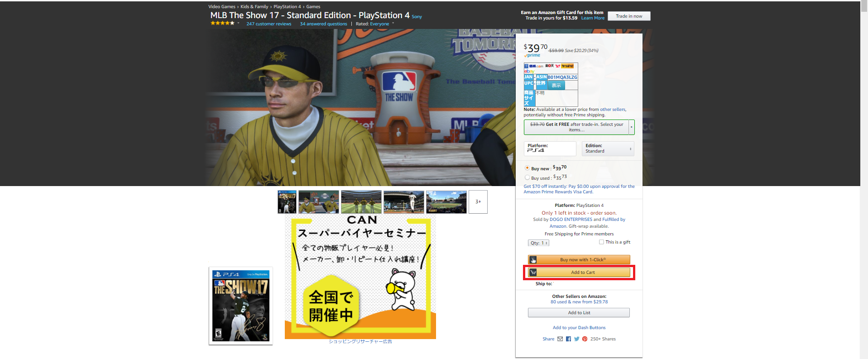Viewport: 868px width, 359px height.
Task: Open 80 used & new from $29.78
Action: [x=579, y=302]
